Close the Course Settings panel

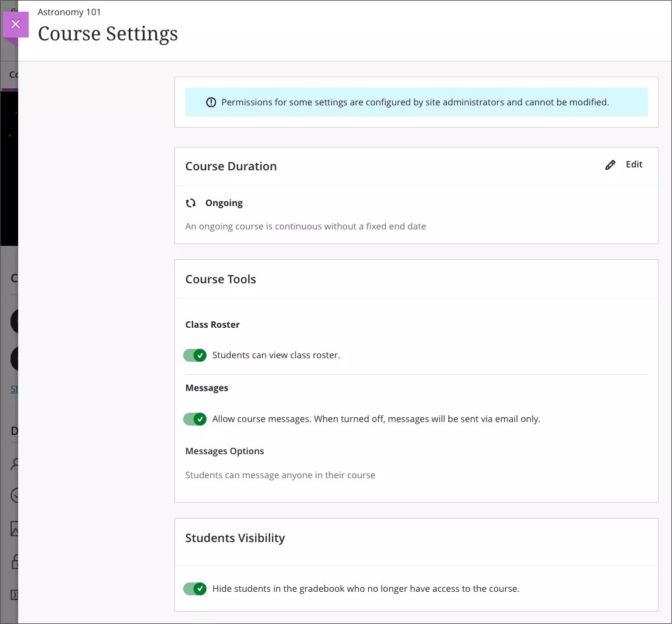pos(15,24)
